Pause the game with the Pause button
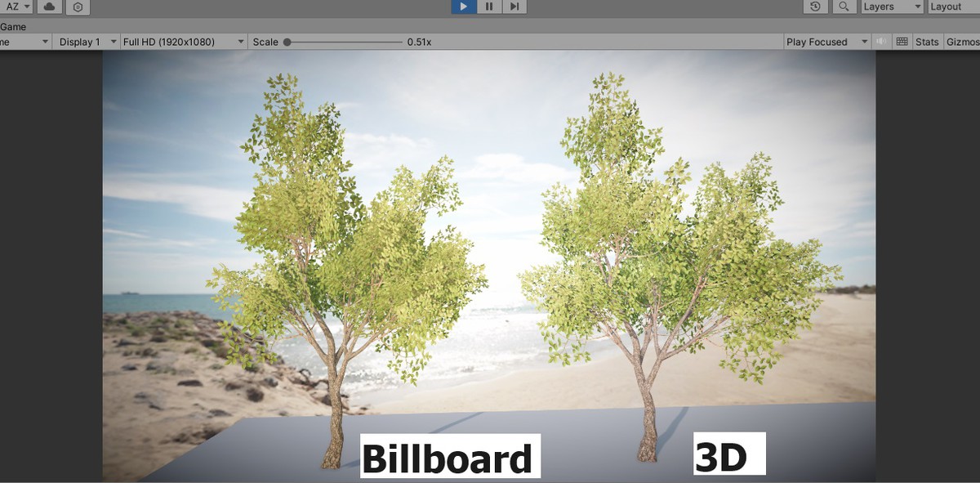Viewport: 980px width, 483px height. coord(488,7)
